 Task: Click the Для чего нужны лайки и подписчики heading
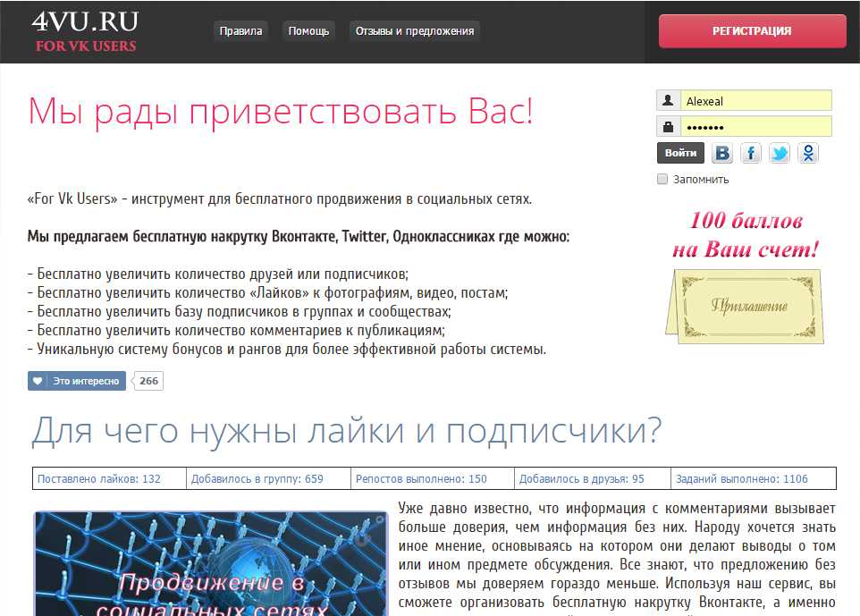[x=347, y=431]
